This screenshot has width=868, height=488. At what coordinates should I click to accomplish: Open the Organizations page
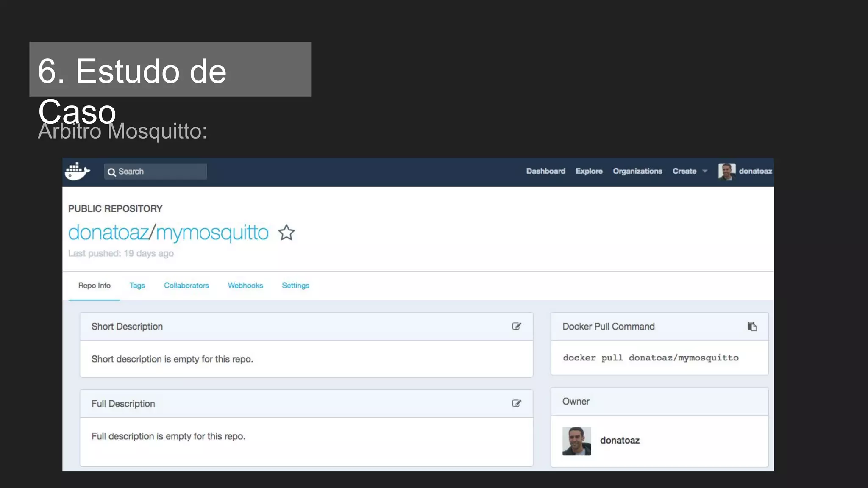[637, 171]
